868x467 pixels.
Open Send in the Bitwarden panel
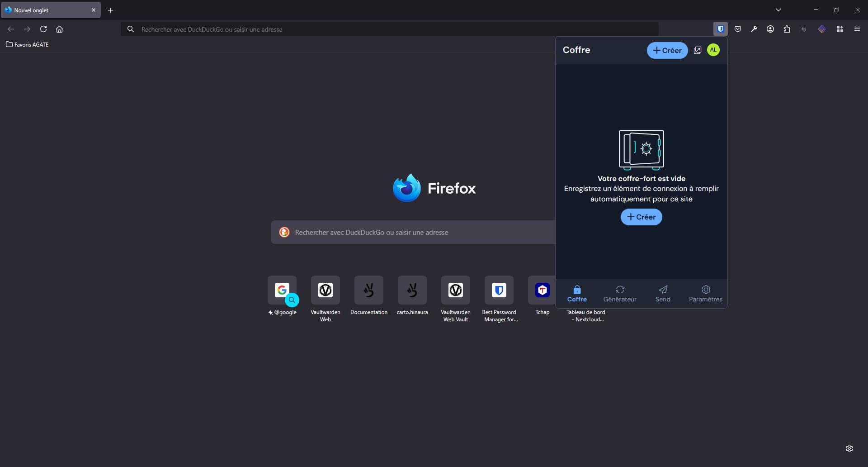(x=662, y=293)
